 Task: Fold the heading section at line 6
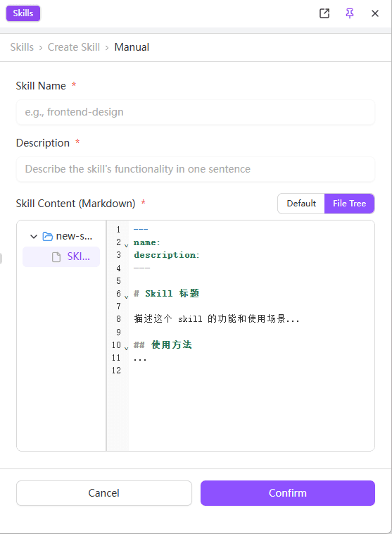click(x=126, y=297)
